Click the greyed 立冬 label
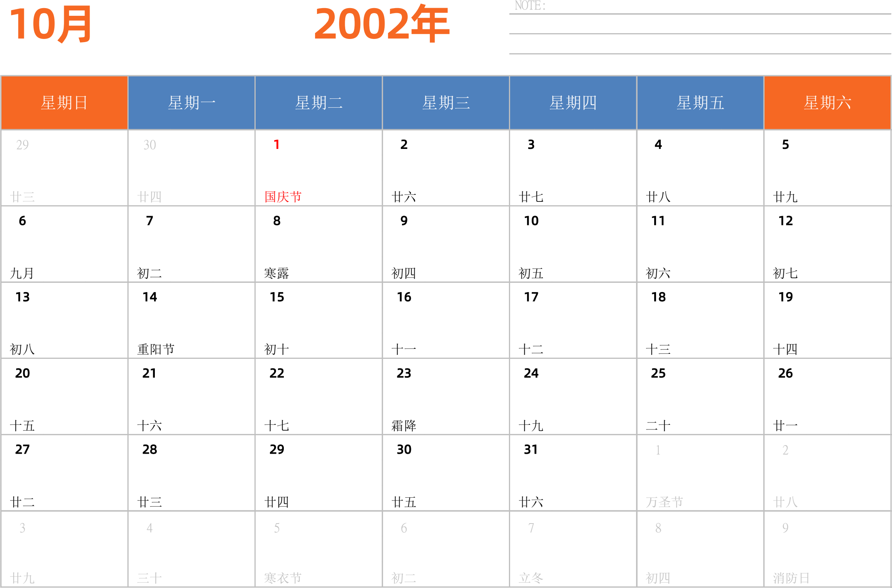The width and height of the screenshot is (892, 588). pyautogui.click(x=531, y=578)
